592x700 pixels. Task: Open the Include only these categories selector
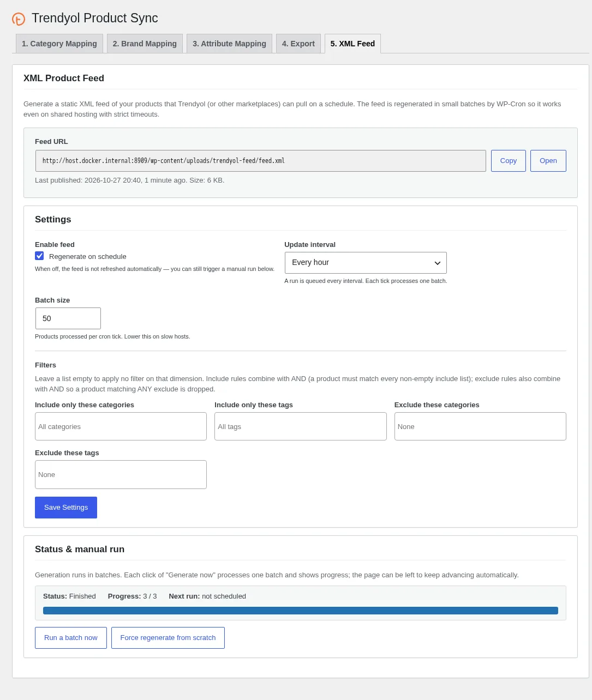[x=121, y=426]
